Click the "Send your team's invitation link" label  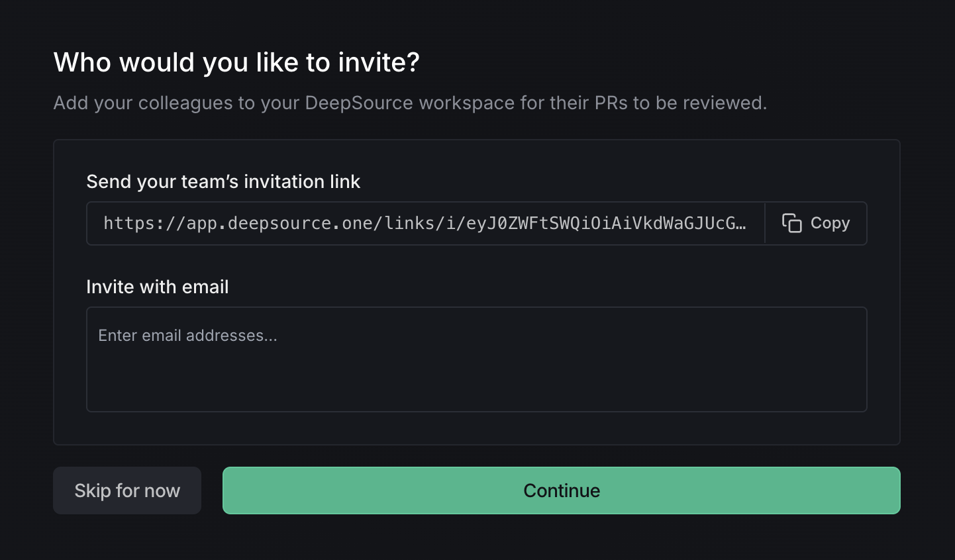pyautogui.click(x=223, y=181)
